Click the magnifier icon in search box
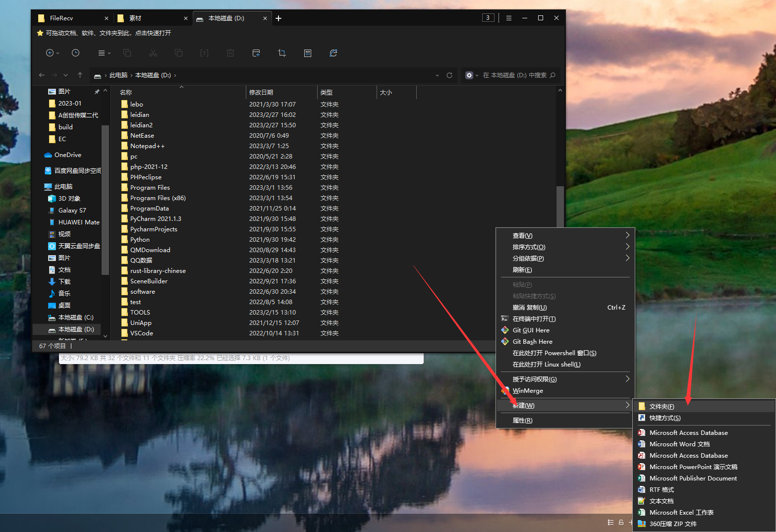This screenshot has height=532, width=776. click(x=553, y=75)
